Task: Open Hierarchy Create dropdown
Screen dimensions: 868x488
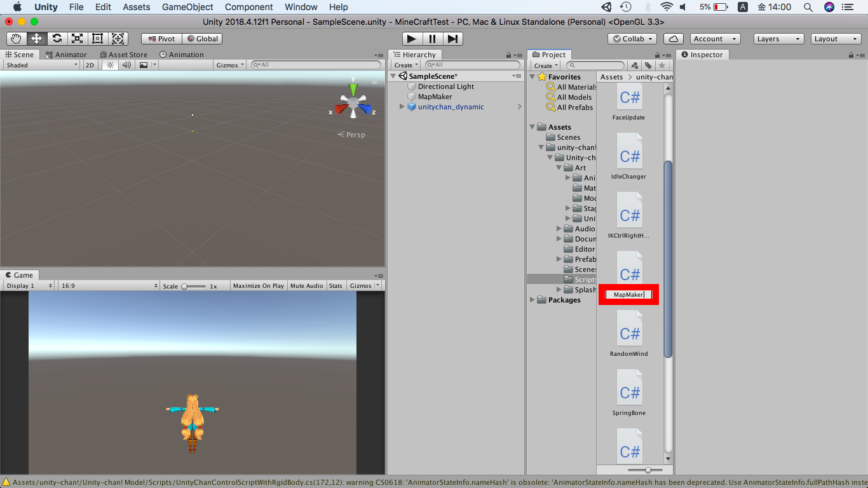Action: pyautogui.click(x=406, y=65)
